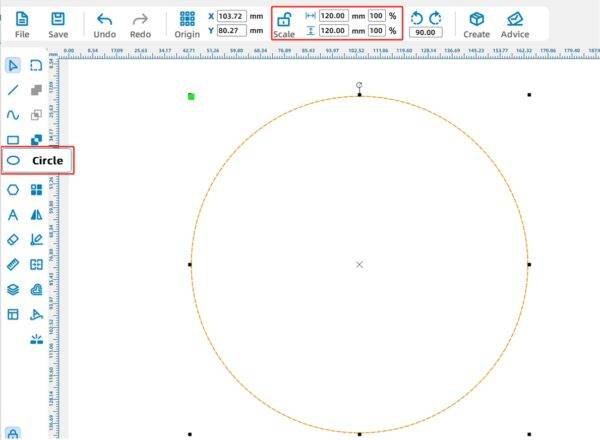Click the ruler Measure tool

(13, 264)
